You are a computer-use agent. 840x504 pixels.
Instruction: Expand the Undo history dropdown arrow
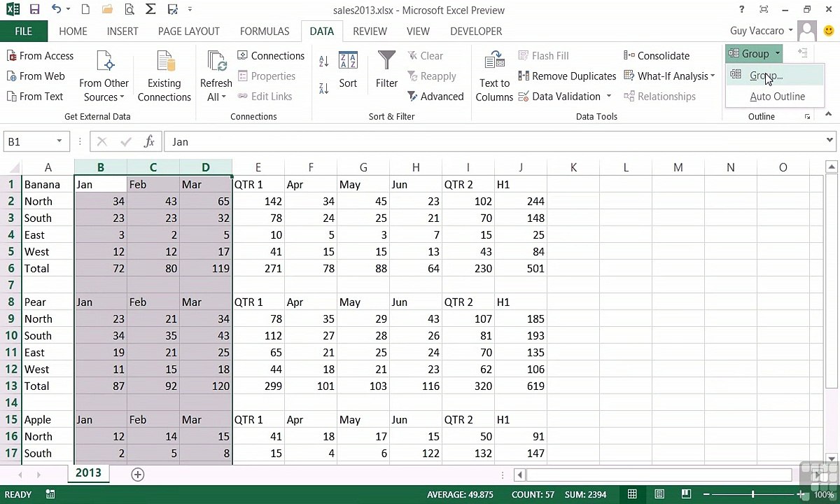pyautogui.click(x=69, y=10)
